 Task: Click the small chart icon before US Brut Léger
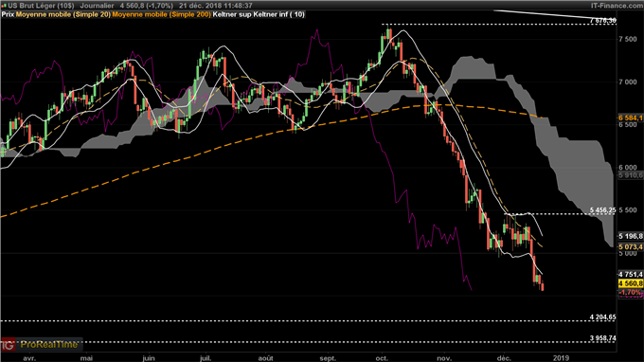[x=4, y=6]
